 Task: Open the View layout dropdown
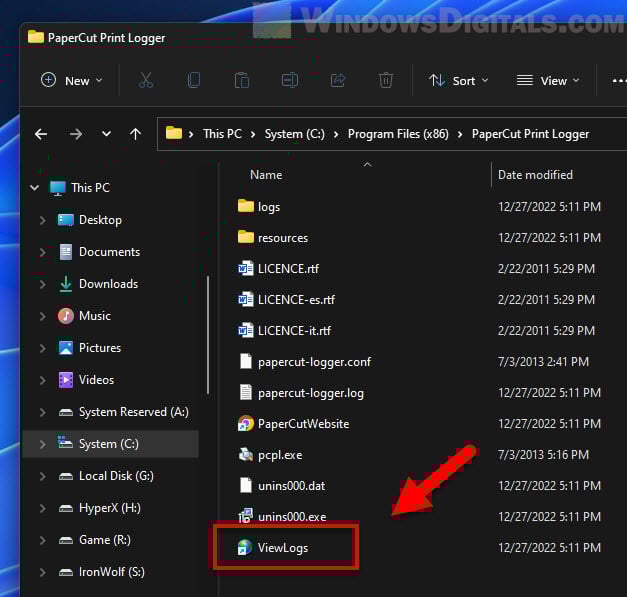[548, 81]
